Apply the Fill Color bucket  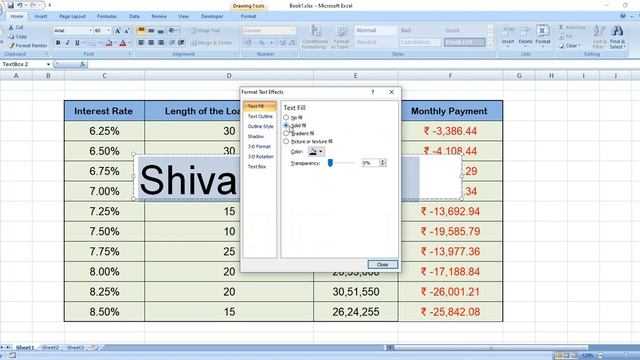tap(109, 43)
